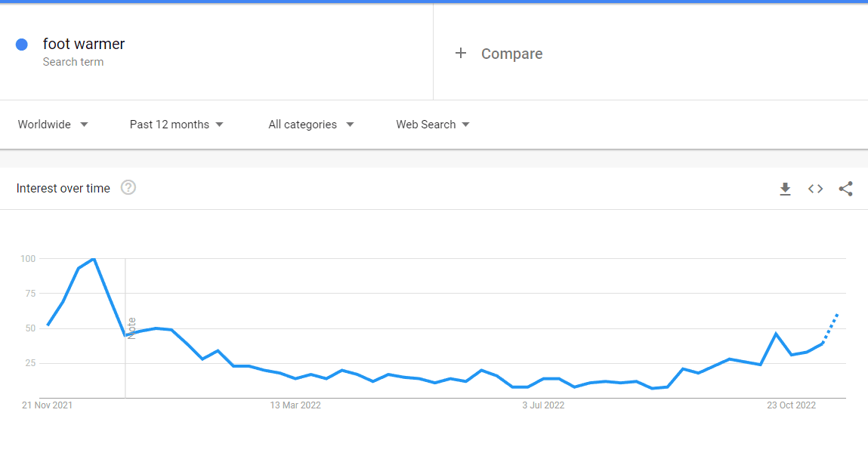868x462 pixels.
Task: Click the peak at 100 on chart
Action: 94,259
